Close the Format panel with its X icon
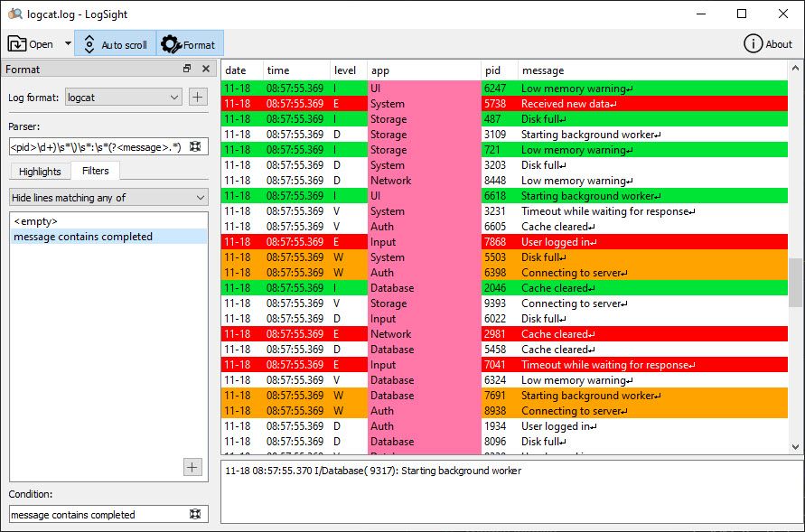 pyautogui.click(x=205, y=70)
